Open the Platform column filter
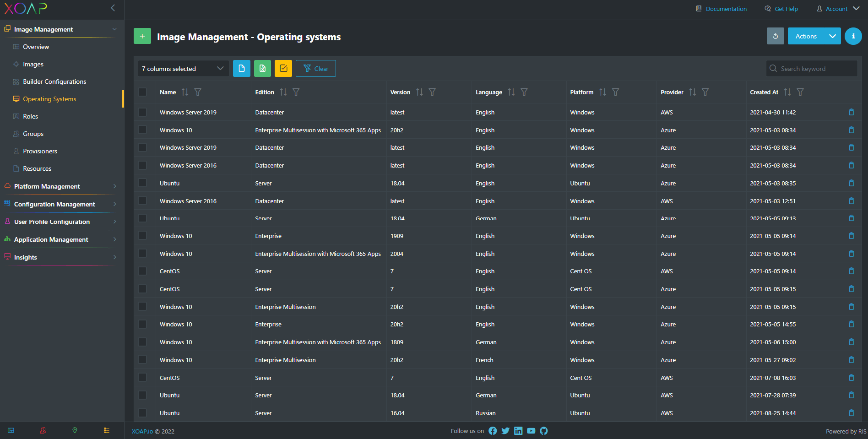The height and width of the screenshot is (439, 868). pos(616,92)
